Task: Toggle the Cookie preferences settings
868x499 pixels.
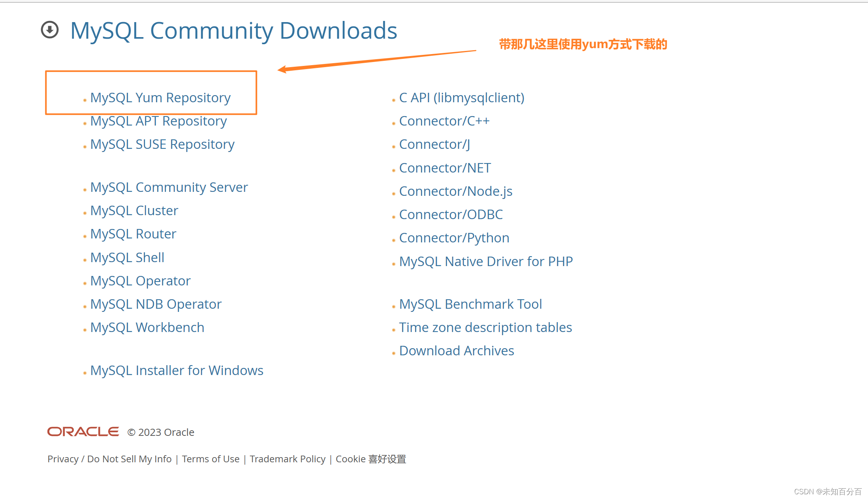Action: [371, 458]
